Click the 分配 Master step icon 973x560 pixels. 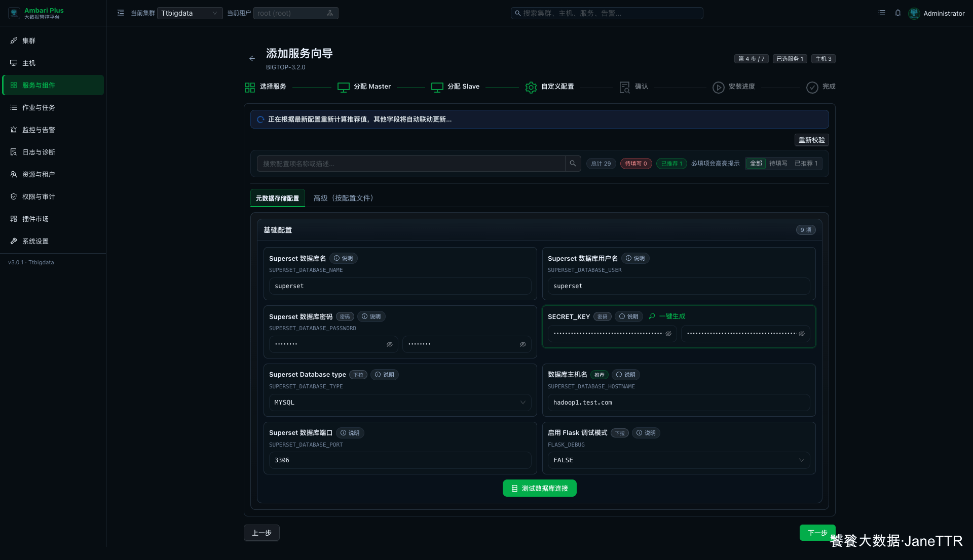[344, 87]
